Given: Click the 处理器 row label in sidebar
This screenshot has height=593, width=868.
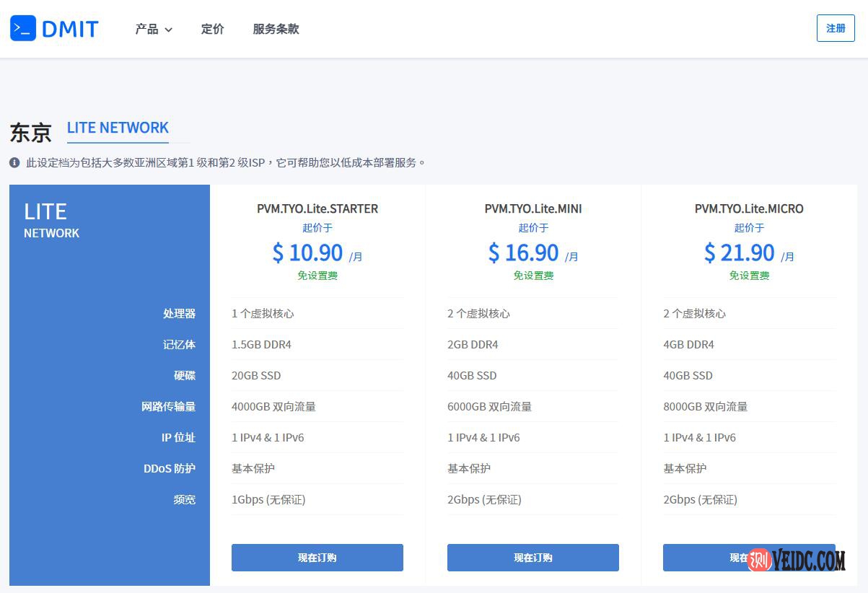Looking at the screenshot, I should click(180, 313).
